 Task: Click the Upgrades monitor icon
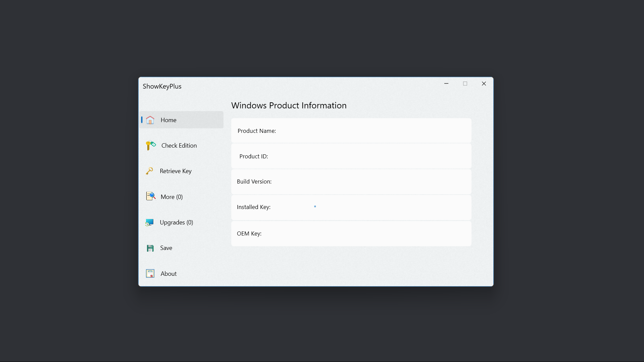[149, 222]
